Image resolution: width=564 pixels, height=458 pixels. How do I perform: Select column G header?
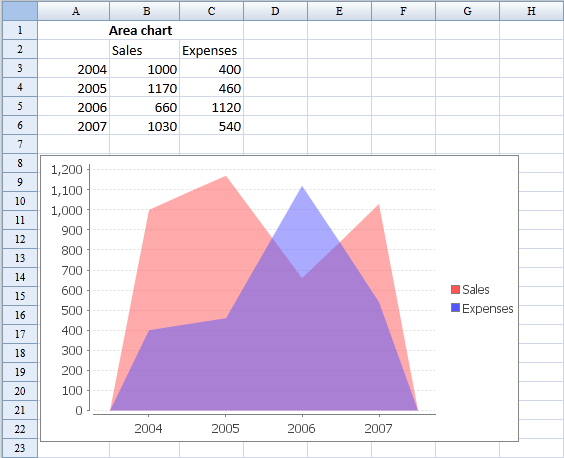point(468,11)
